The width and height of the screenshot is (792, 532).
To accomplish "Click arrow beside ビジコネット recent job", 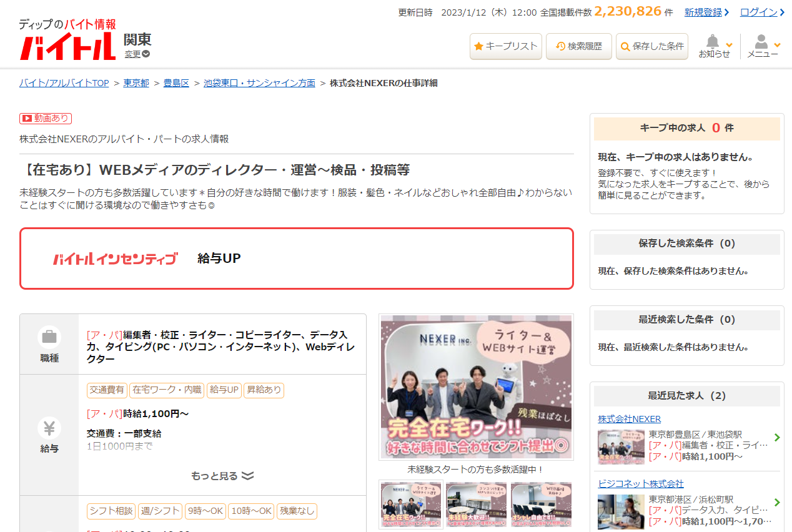I will point(777,503).
